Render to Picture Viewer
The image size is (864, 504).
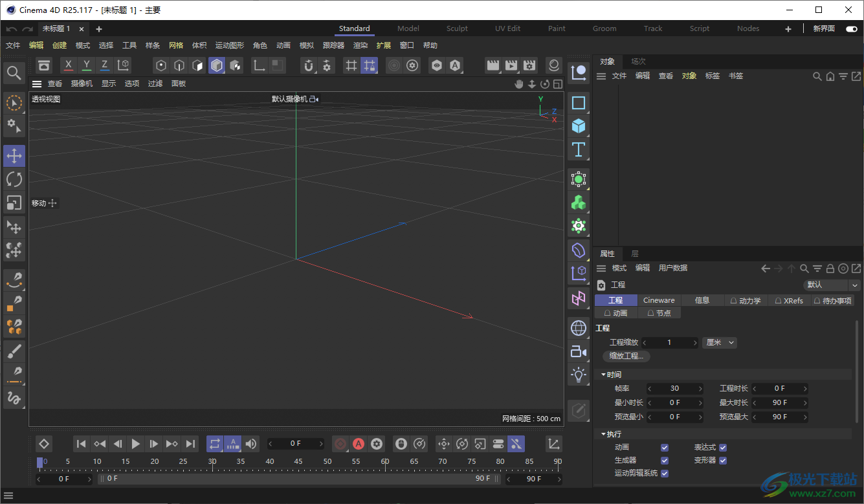pyautogui.click(x=511, y=65)
